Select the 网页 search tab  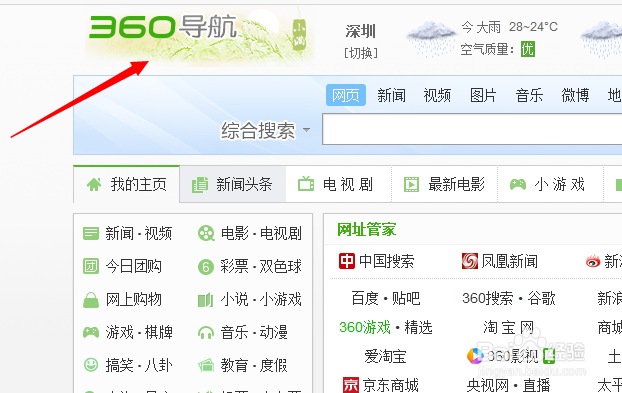(346, 95)
